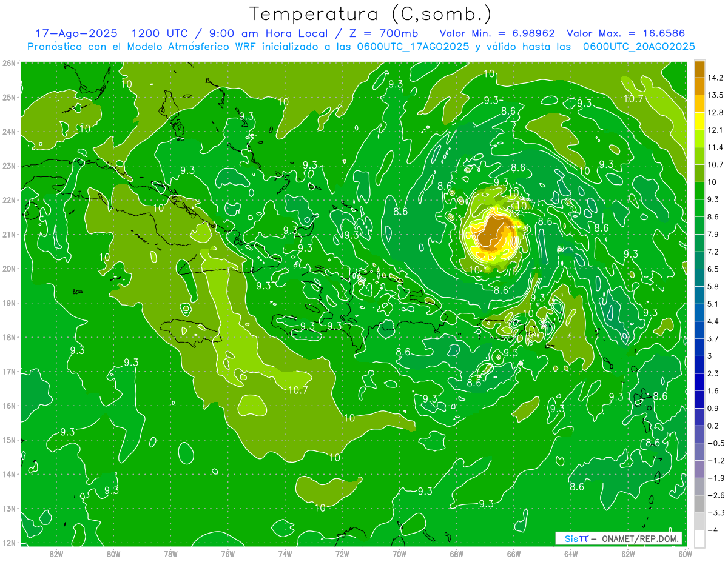Click the 'ONAMET/REP.DOM.' logo box
Image resolution: width=728 pixels, height=562 pixels.
point(619,538)
